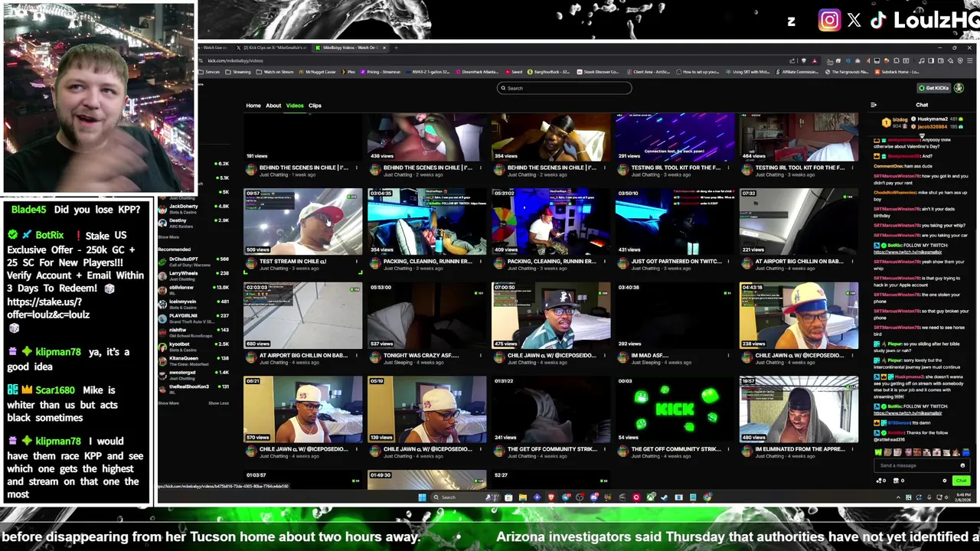Screen dimensions: 980x551
Task: Open TONIGHT WAS CRAZY ASF video thumbnail
Action: (426, 315)
